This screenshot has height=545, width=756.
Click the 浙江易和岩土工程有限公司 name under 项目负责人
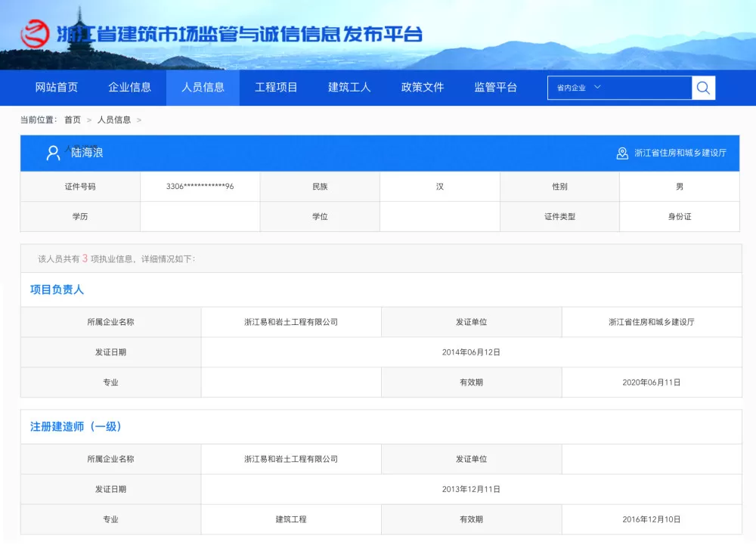pyautogui.click(x=291, y=322)
